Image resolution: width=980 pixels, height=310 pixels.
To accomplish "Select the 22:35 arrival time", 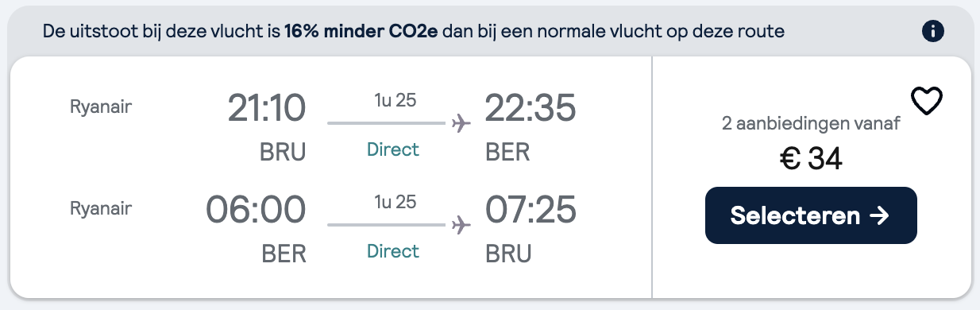I will point(530,108).
